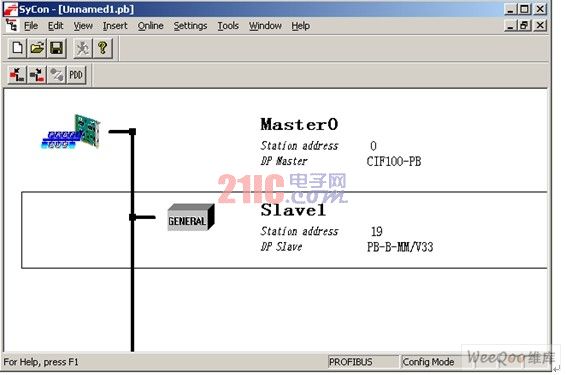Open the Insert menu

pyautogui.click(x=115, y=26)
